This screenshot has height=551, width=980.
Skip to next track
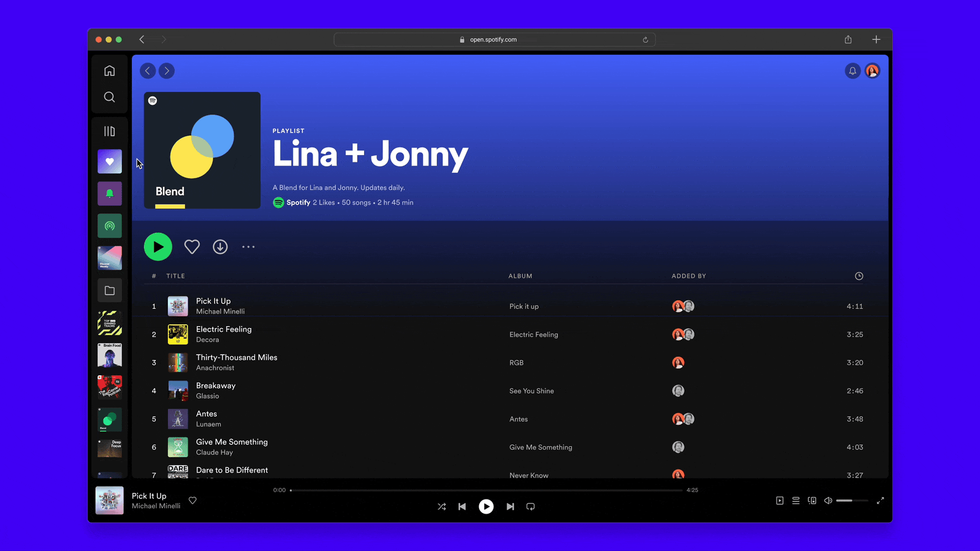tap(510, 507)
